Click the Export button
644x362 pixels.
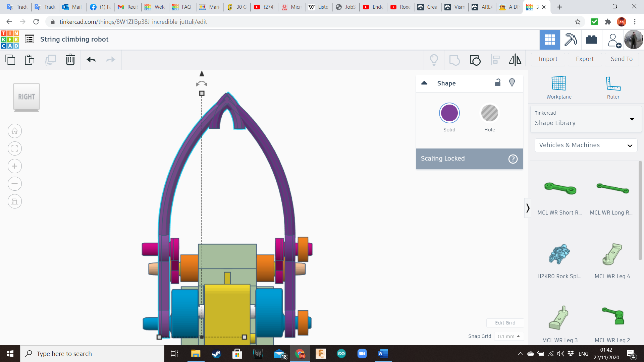pyautogui.click(x=584, y=59)
